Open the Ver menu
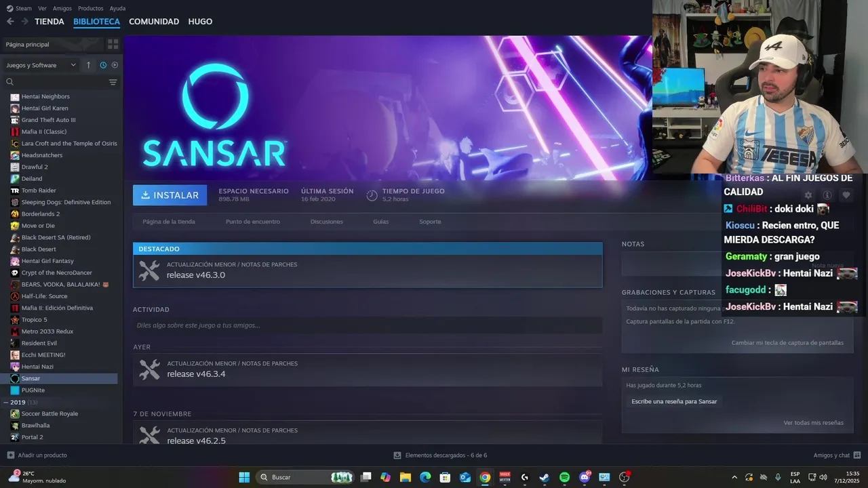This screenshot has height=488, width=868. click(42, 8)
